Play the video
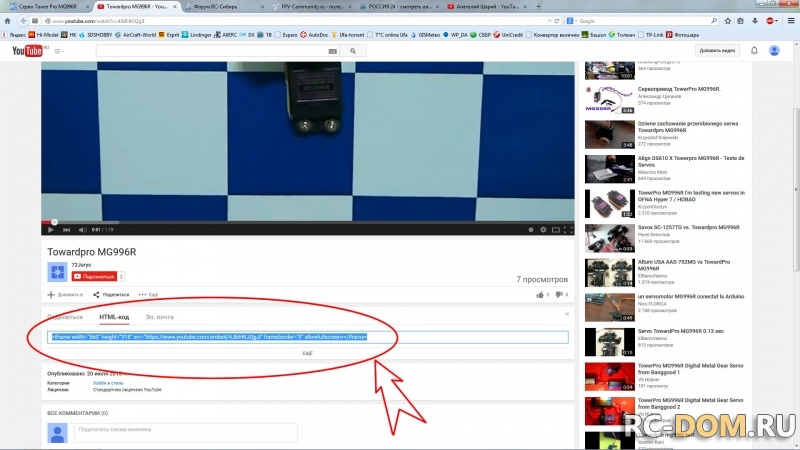This screenshot has width=800, height=450. tap(51, 230)
